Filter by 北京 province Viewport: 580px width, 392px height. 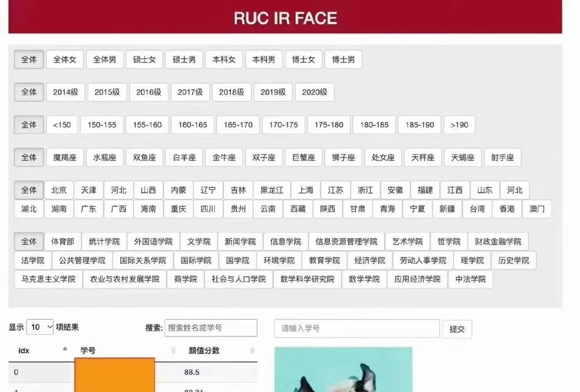coord(59,190)
